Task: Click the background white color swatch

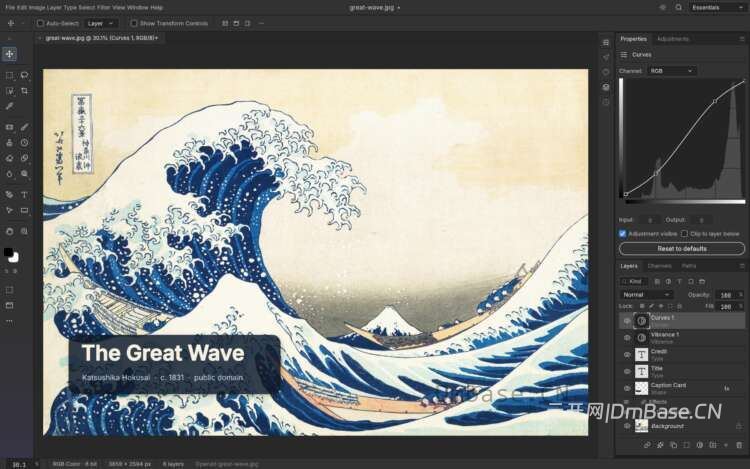Action: pyautogui.click(x=14, y=258)
